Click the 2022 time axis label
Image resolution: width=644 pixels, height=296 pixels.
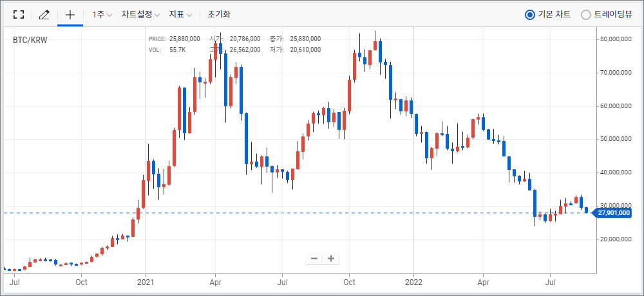(413, 282)
